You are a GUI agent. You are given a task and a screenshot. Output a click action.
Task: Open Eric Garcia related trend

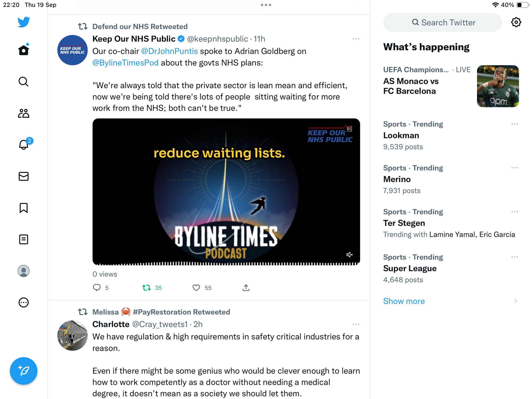point(497,234)
